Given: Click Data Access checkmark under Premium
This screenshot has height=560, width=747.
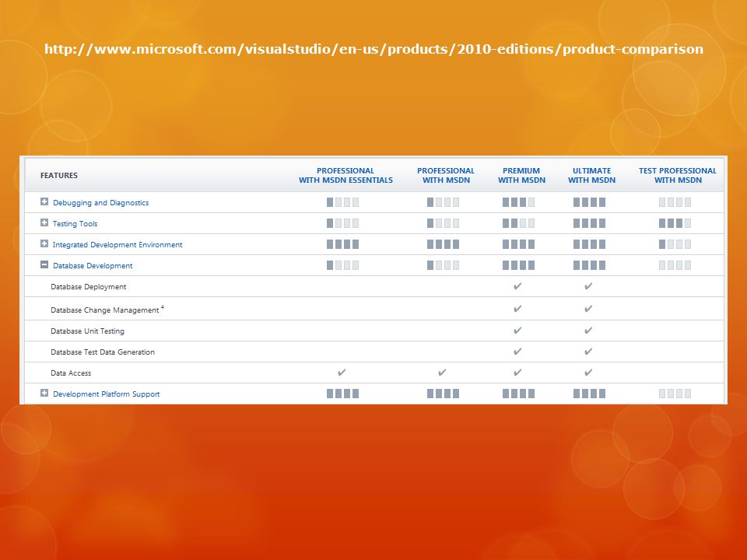Looking at the screenshot, I should point(518,373).
